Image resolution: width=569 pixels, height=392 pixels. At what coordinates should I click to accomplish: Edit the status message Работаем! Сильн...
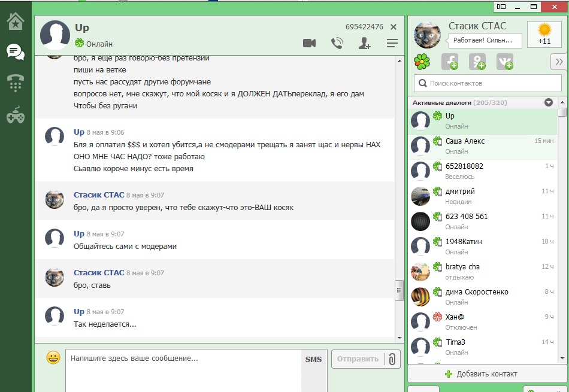click(x=485, y=40)
